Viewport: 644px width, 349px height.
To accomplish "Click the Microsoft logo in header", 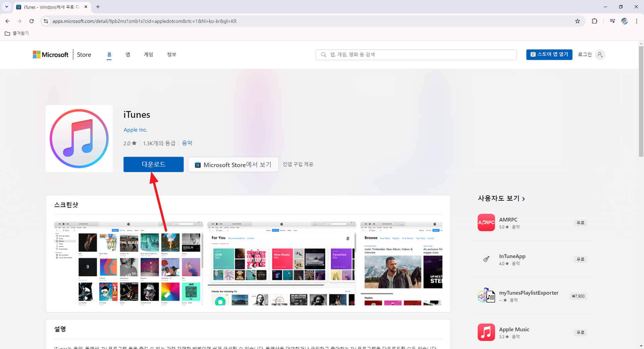I will pos(51,55).
